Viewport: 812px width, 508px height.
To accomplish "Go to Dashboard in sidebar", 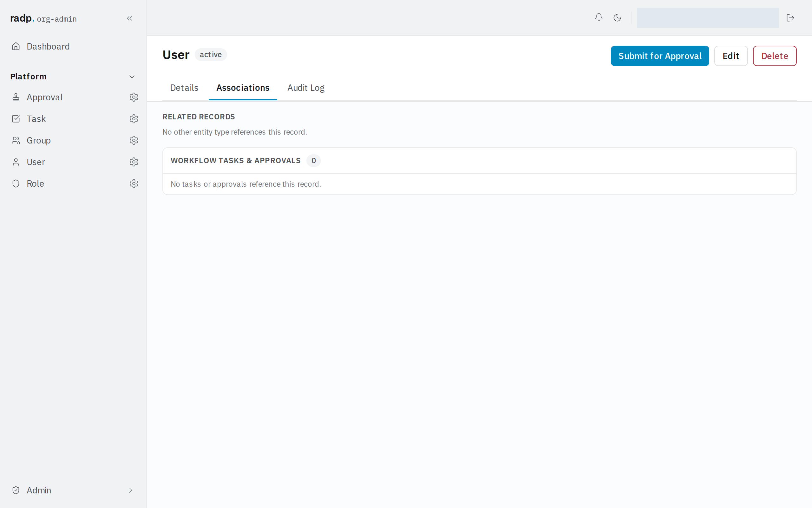I will pyautogui.click(x=48, y=46).
